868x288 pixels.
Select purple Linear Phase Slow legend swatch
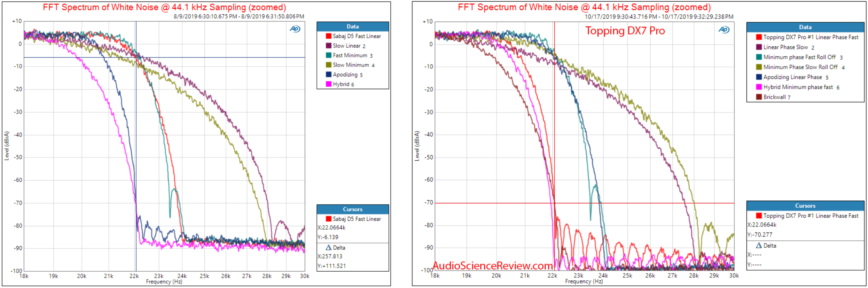[759, 47]
